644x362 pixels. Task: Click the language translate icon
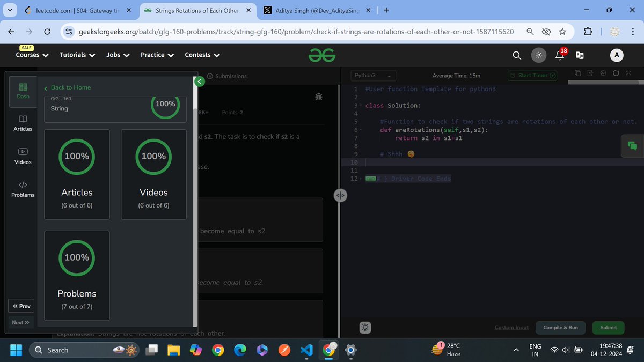(x=580, y=55)
